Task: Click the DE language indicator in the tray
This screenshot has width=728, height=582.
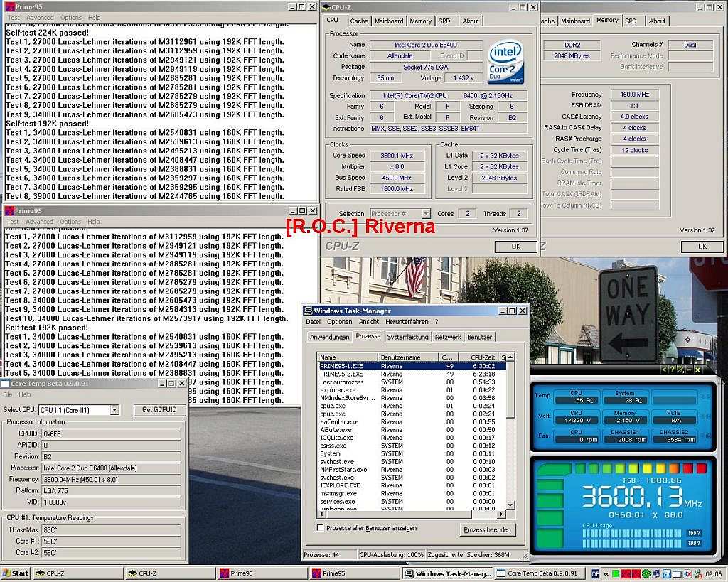Action: 595,574
